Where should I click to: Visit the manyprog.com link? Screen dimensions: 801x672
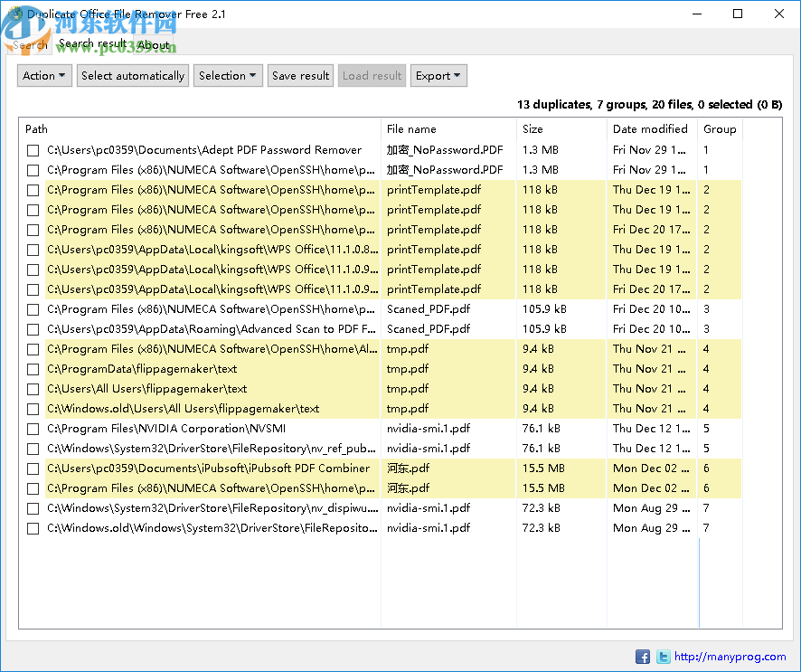coord(730,657)
